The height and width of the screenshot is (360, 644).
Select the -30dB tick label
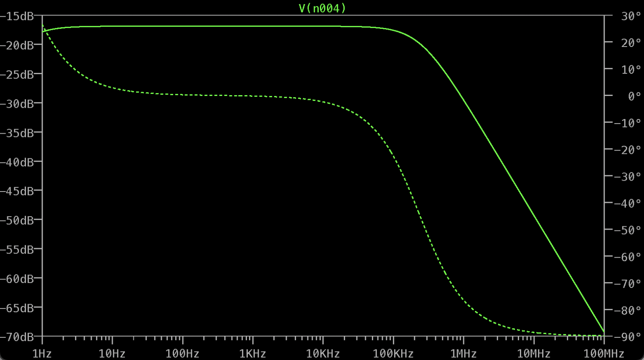click(x=17, y=104)
